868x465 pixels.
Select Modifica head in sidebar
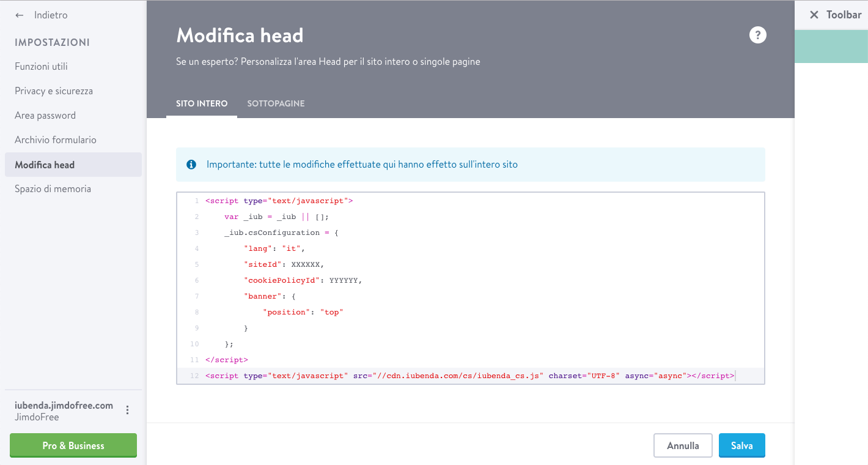tap(45, 165)
